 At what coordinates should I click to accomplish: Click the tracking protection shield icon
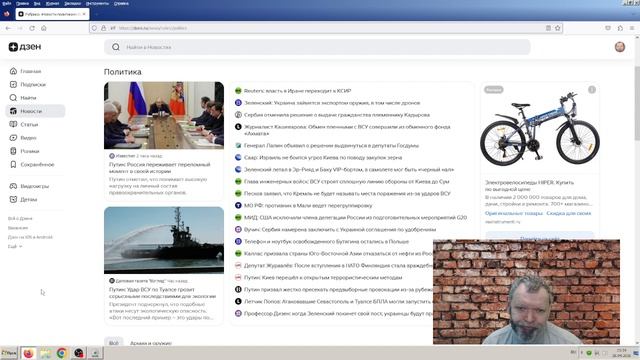pyautogui.click(x=94, y=28)
